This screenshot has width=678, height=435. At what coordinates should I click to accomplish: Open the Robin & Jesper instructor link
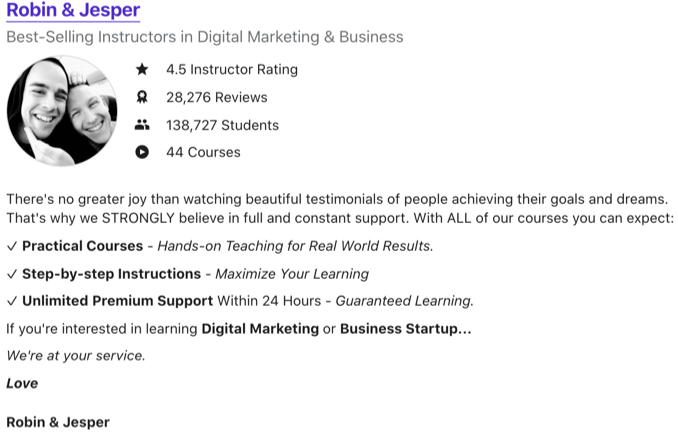[x=73, y=10]
